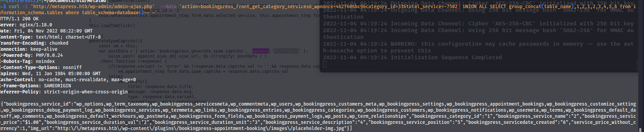The image size is (644, 132).
Task: Click the 'X-Frame-Options: SAMEORIGIN' header
Action: pos(35,86)
